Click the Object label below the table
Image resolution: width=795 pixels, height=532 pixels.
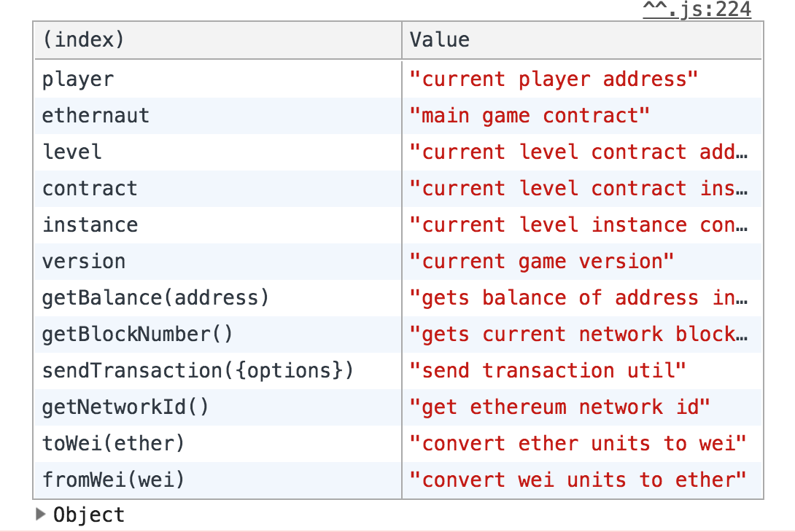coord(89,515)
